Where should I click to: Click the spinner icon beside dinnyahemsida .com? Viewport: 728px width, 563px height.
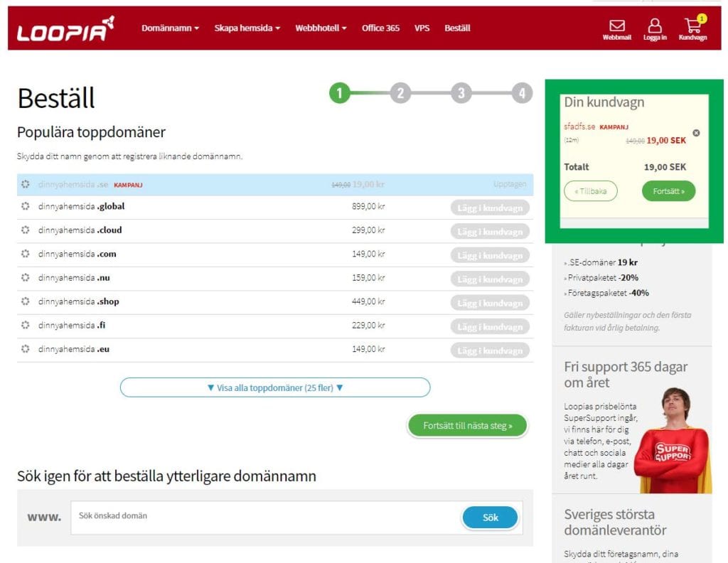25,254
